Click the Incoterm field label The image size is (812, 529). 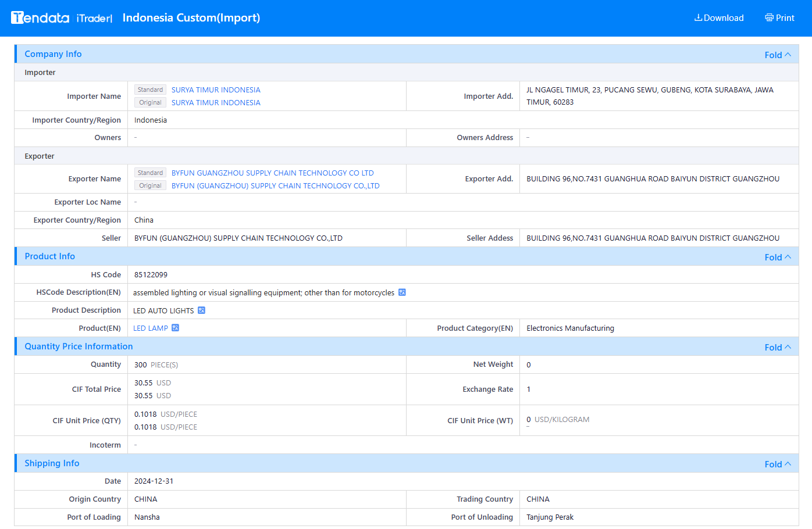click(105, 445)
